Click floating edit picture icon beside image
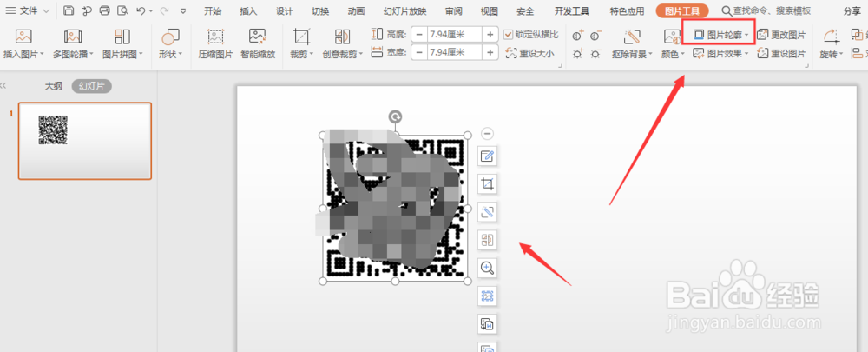This screenshot has height=352, width=868. click(x=487, y=156)
